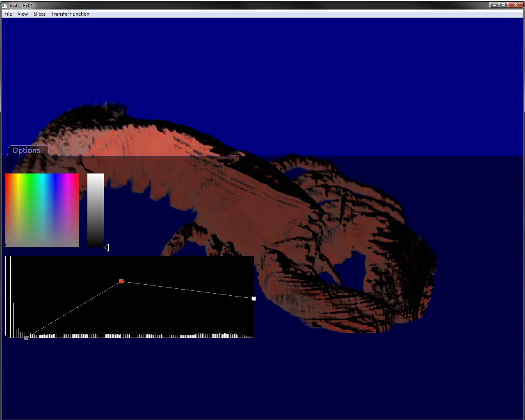Select the white control point at the curve's right end
Image resolution: width=525 pixels, height=420 pixels.
point(253,299)
